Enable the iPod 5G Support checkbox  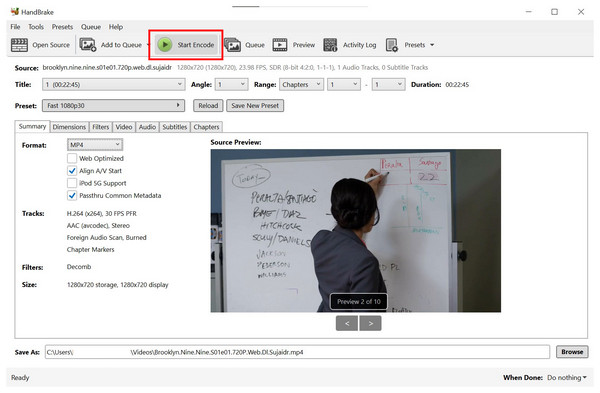(72, 183)
